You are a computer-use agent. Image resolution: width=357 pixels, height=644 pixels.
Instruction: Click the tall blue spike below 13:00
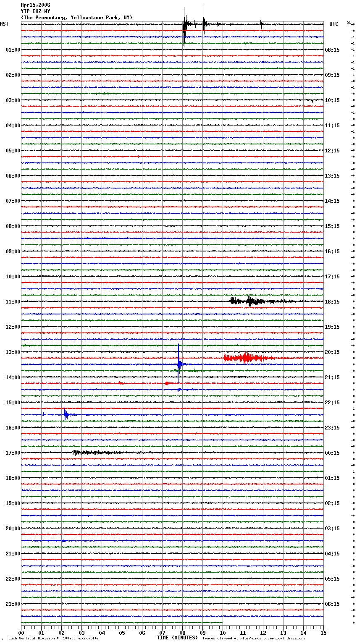pos(179,363)
